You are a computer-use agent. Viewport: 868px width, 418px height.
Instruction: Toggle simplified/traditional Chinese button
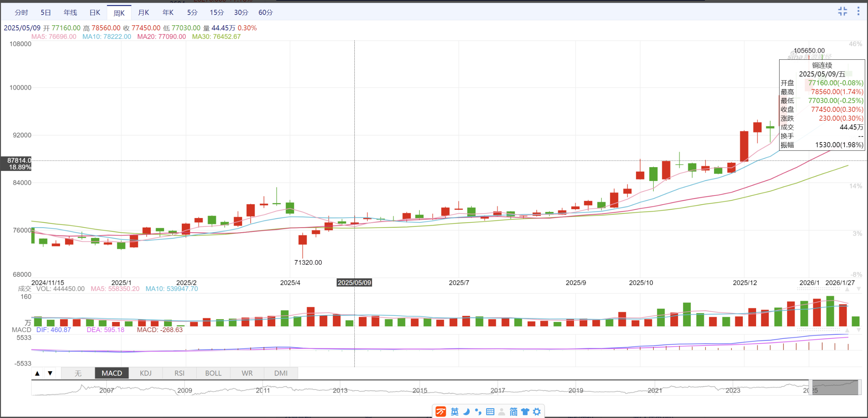point(513,412)
